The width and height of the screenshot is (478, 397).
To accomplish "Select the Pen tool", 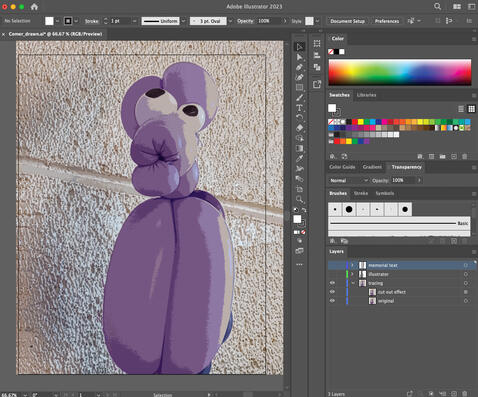I will pyautogui.click(x=300, y=67).
